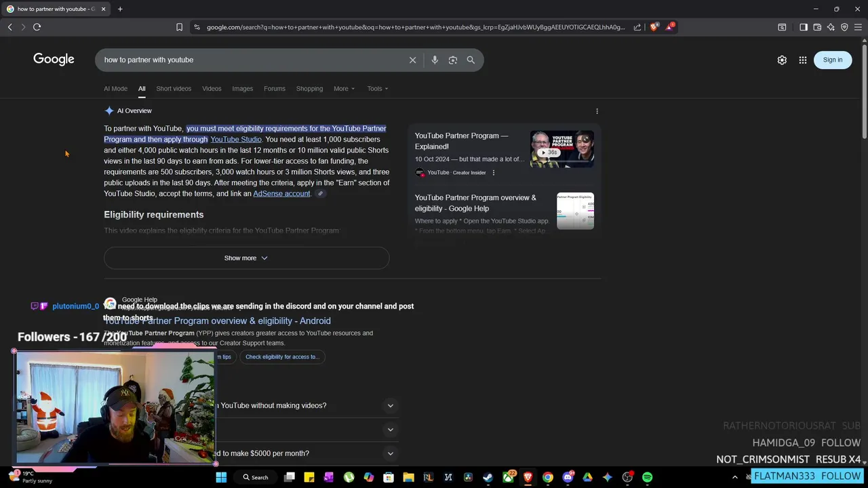The image size is (868, 488).
Task: Click the citation link icon after AdSense account
Action: tap(320, 194)
